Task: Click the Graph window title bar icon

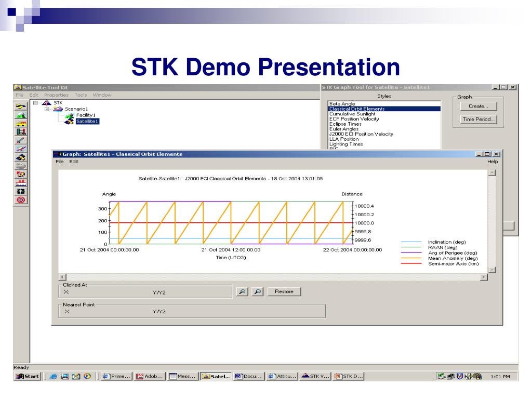Action: (x=57, y=154)
